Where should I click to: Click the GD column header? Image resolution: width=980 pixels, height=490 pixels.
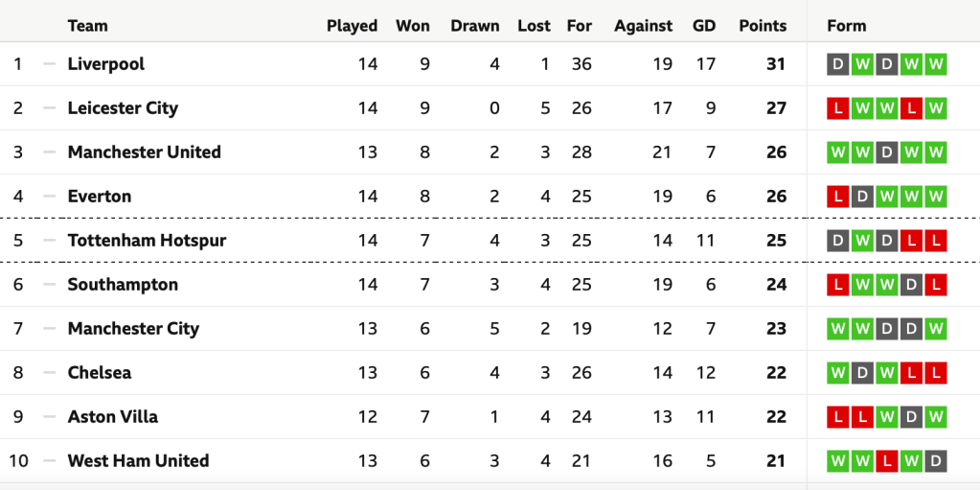[x=704, y=26]
